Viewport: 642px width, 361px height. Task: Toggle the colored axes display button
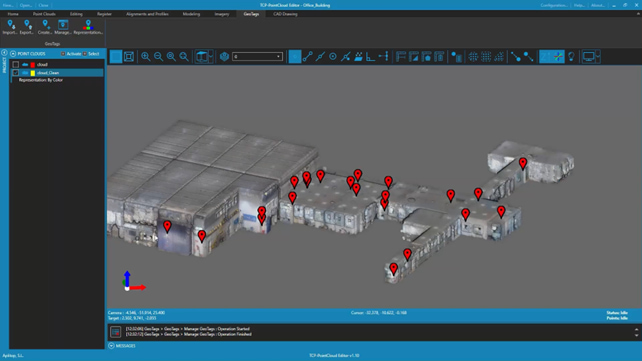point(558,56)
